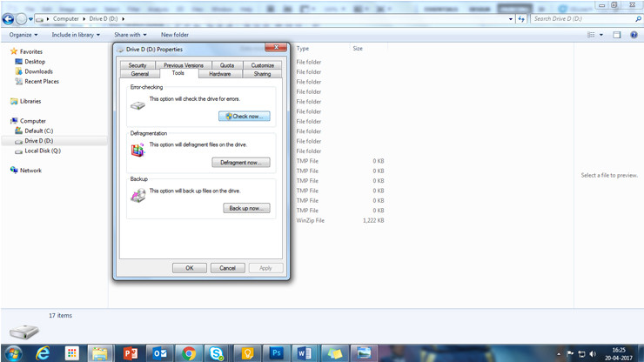Select Computer in the navigation pane
The width and height of the screenshot is (644, 362).
pos(33,121)
